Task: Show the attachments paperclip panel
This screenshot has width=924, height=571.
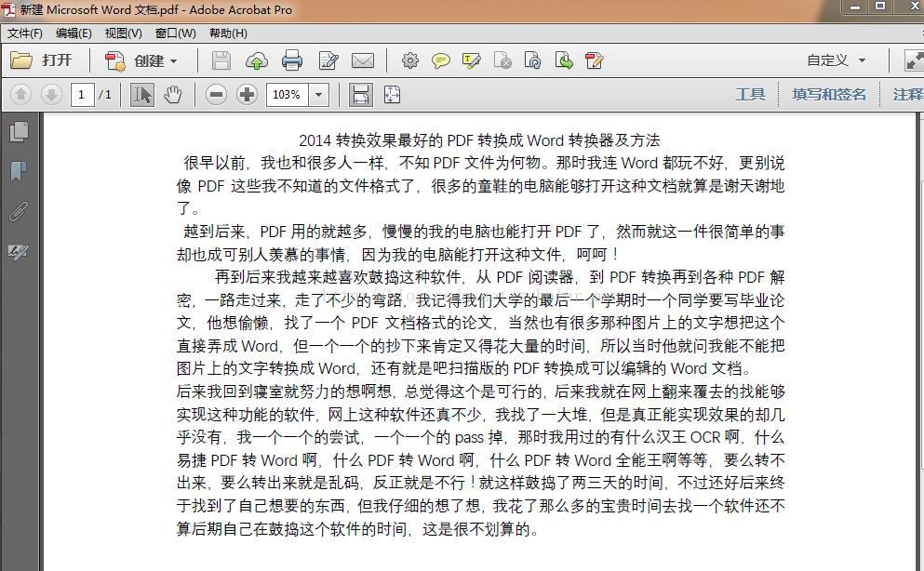Action: 19,211
